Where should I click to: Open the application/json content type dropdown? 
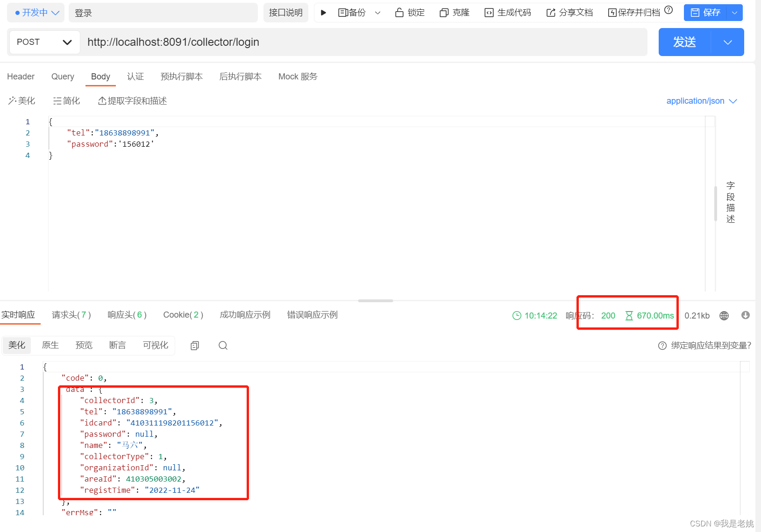point(701,101)
